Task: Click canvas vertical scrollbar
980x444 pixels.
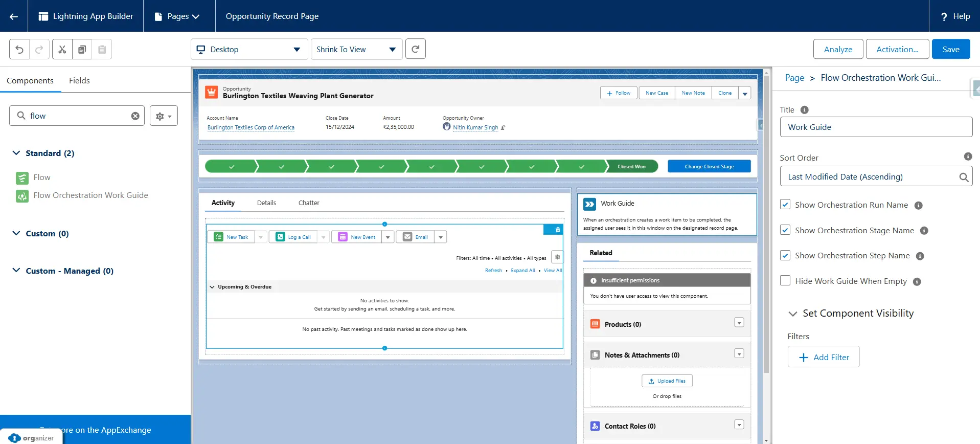Action: point(766,225)
